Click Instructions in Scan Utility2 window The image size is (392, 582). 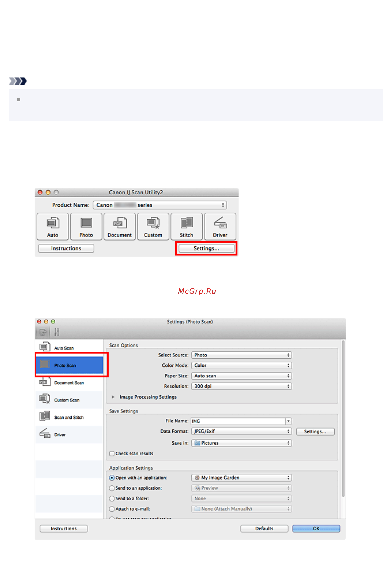[66, 248]
